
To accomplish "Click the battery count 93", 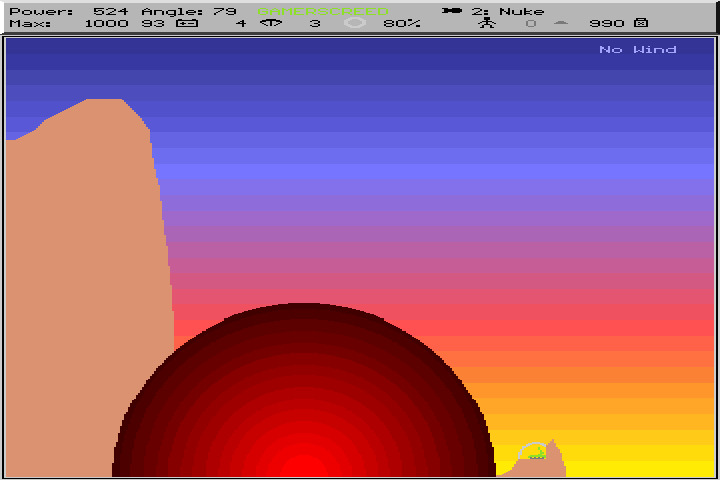I will click(153, 23).
